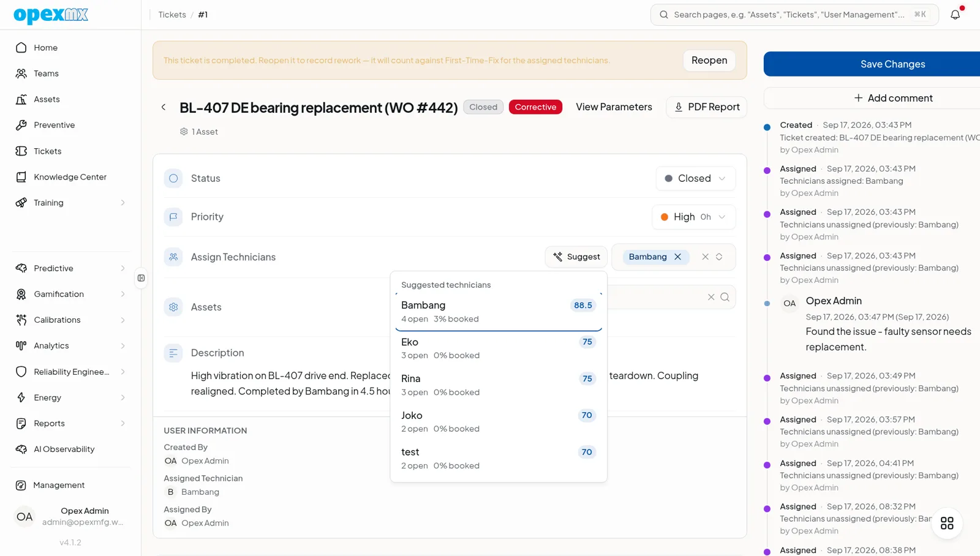Click Tickets in the breadcrumb

point(172,15)
